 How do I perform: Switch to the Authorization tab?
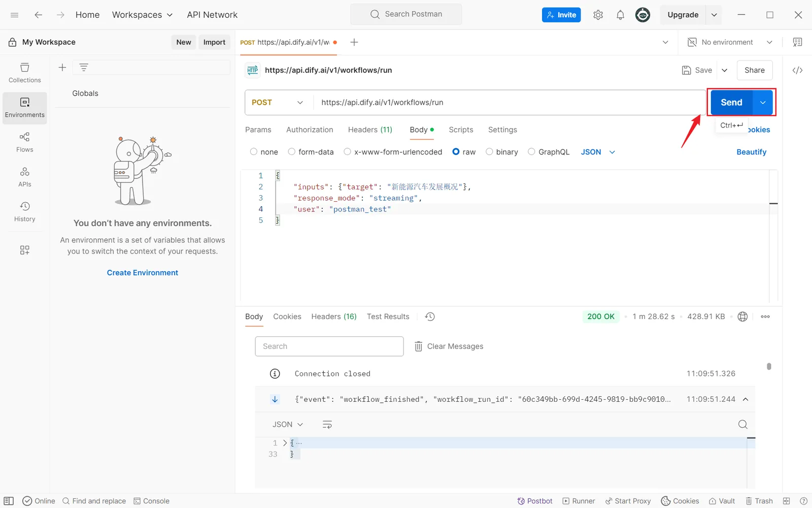tap(310, 130)
